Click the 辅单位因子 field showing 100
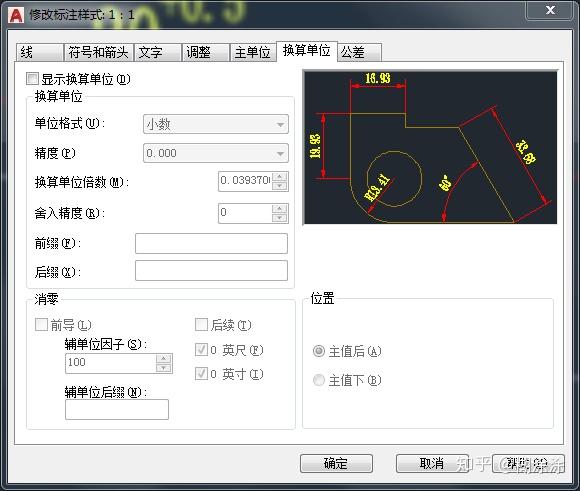Viewport: 580px width, 491px height. 111,363
